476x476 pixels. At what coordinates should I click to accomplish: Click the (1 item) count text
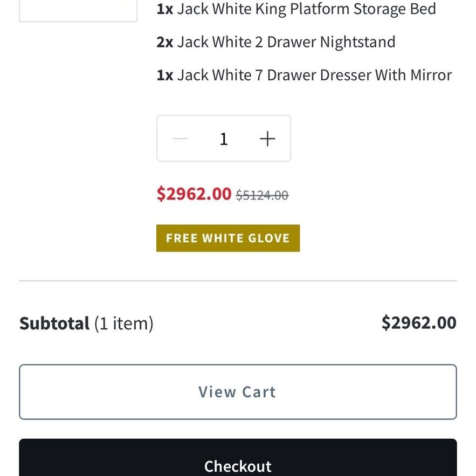pyautogui.click(x=124, y=323)
